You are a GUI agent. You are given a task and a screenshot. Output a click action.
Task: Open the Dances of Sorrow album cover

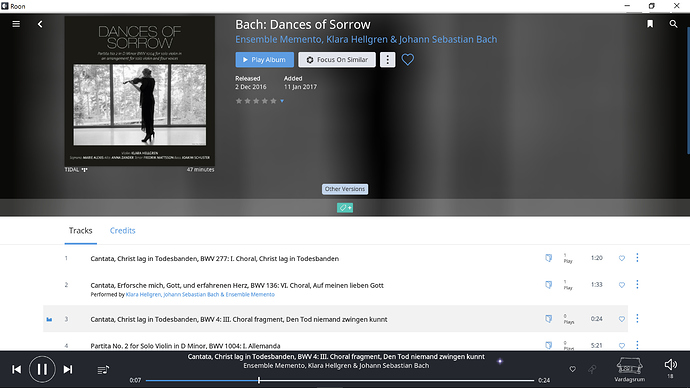pyautogui.click(x=139, y=91)
